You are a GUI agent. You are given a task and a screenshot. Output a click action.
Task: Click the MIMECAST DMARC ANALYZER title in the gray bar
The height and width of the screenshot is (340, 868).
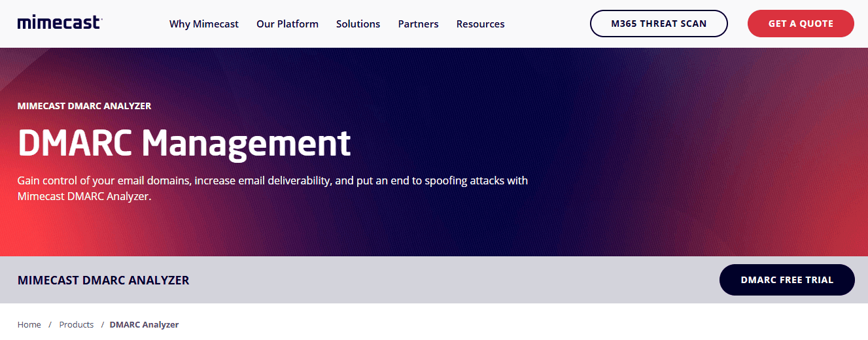coord(103,280)
